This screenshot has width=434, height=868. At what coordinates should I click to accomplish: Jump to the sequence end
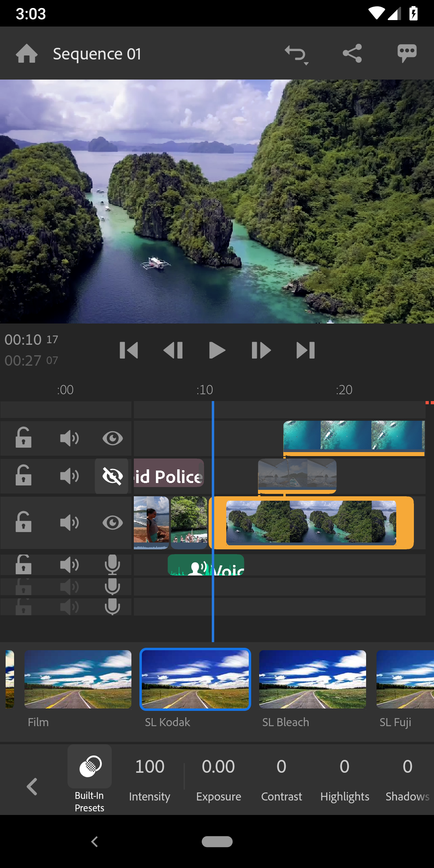(305, 350)
